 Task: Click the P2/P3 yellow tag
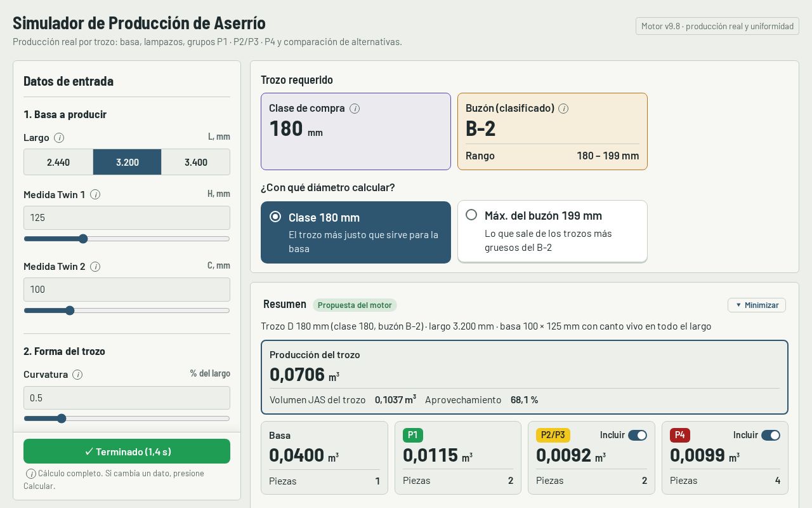tap(553, 435)
